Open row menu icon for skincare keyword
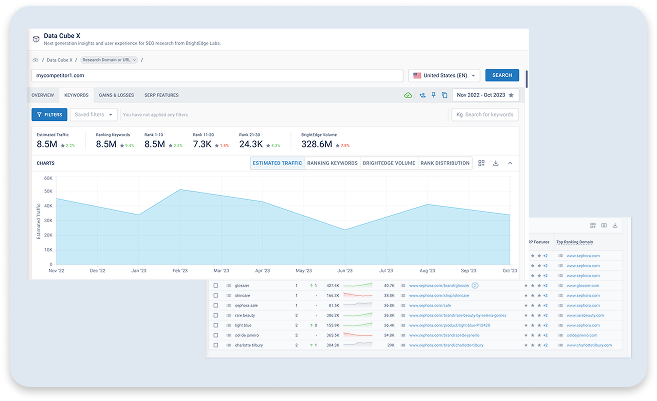The image size is (657, 401). (x=229, y=296)
